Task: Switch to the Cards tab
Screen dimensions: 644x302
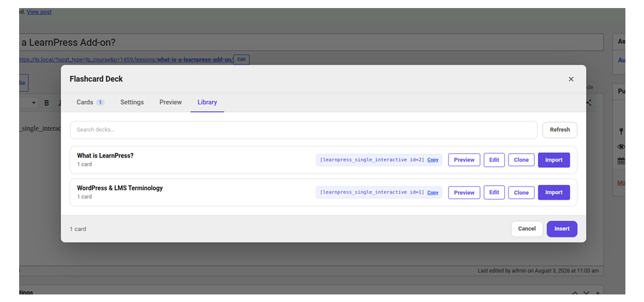Action: [x=90, y=102]
